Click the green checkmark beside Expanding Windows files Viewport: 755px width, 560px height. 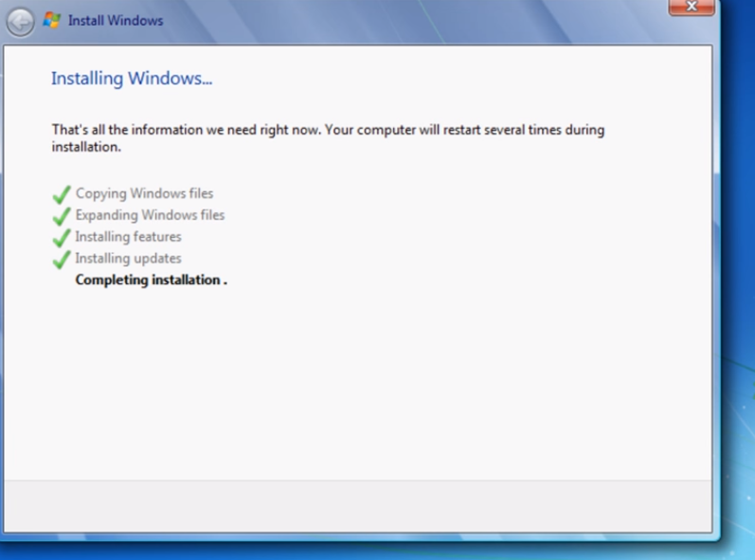click(62, 216)
